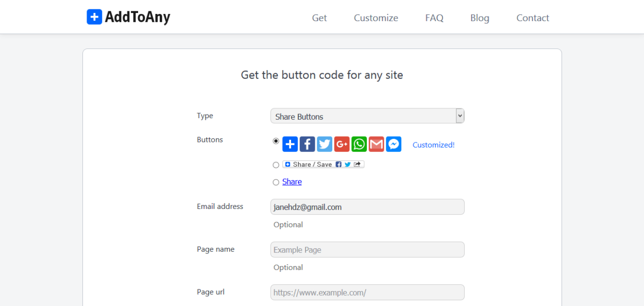
Task: Click the Customized! link
Action: point(434,145)
